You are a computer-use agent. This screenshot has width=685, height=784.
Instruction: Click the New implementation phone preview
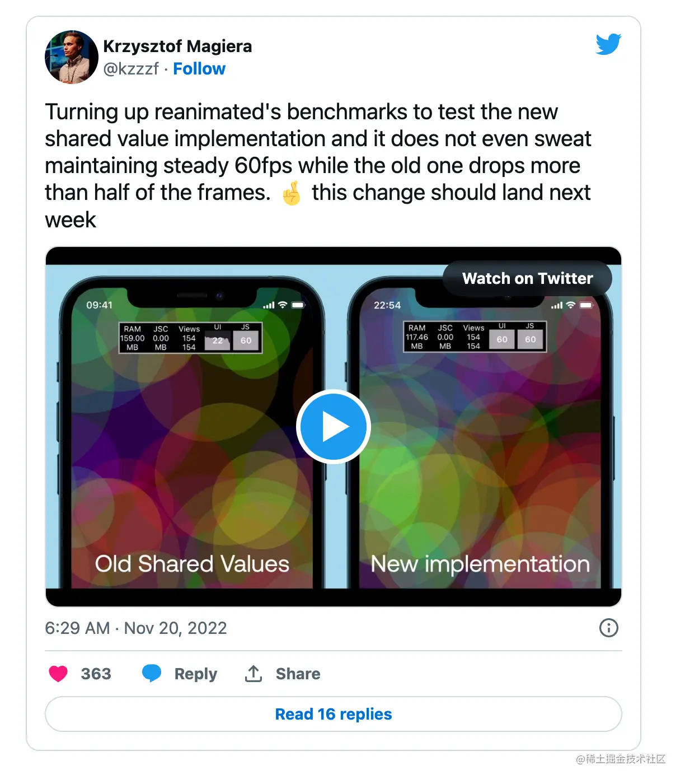(x=480, y=431)
